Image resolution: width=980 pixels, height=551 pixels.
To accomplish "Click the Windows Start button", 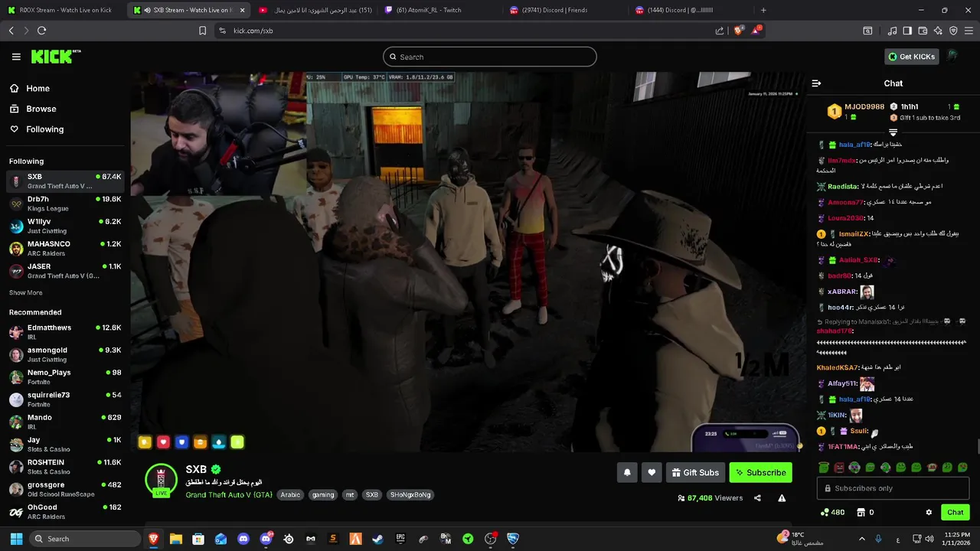I will [x=16, y=539].
